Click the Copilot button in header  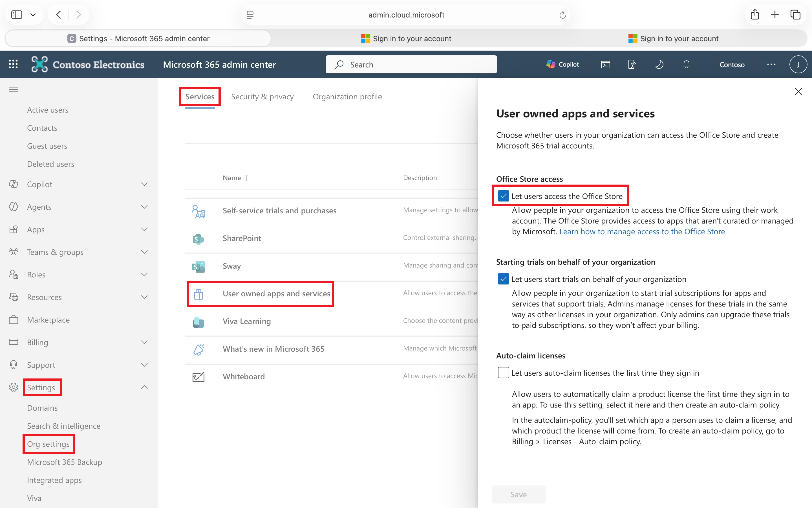coord(563,64)
